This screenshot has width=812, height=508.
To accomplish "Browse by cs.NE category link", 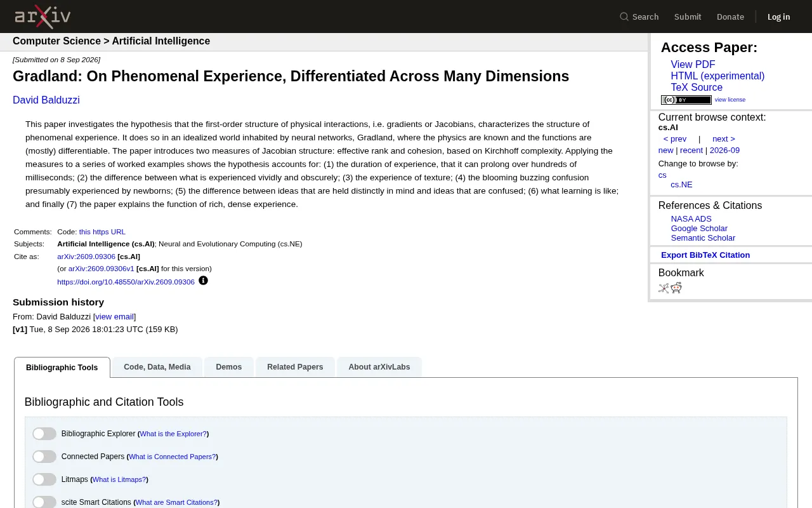I will click(x=681, y=185).
